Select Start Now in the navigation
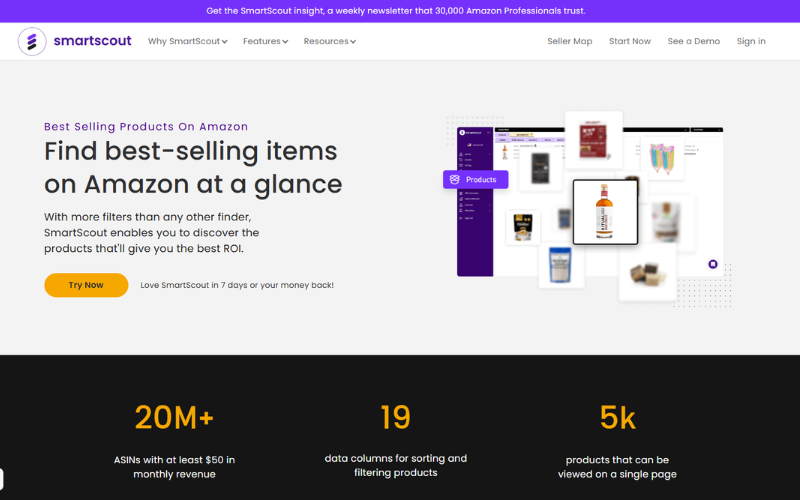The image size is (800, 500). tap(630, 41)
